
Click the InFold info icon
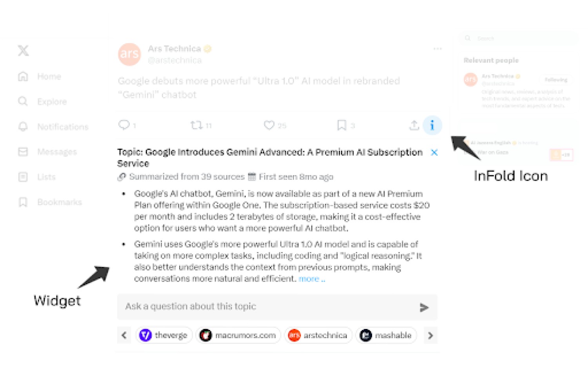tap(432, 125)
